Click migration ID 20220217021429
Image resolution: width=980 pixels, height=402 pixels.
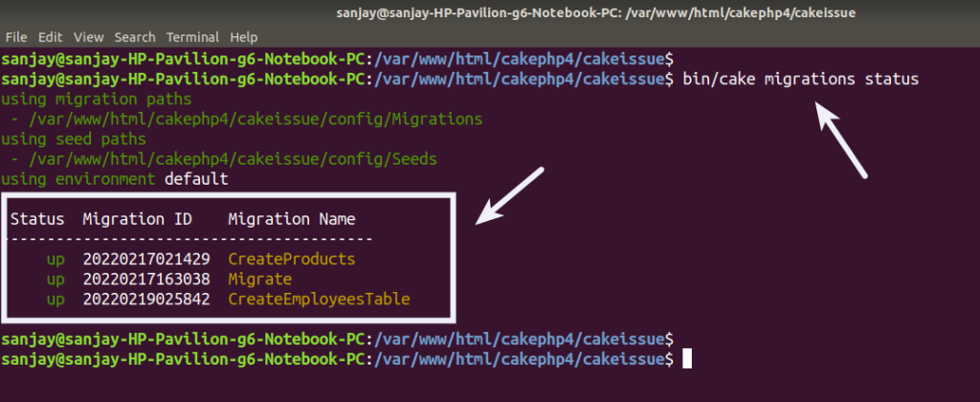(146, 258)
